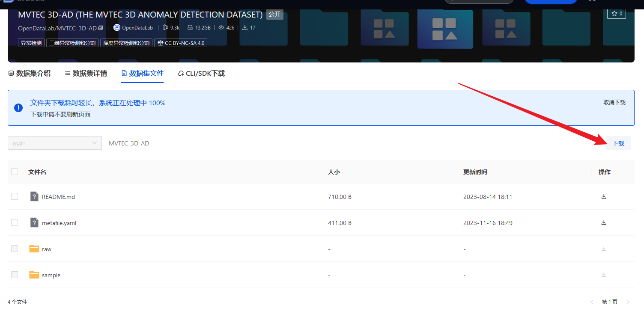Click the copy icon next to OpenDataLab/MVTEC_3D-AD
The image size is (644, 329).
click(x=101, y=27)
